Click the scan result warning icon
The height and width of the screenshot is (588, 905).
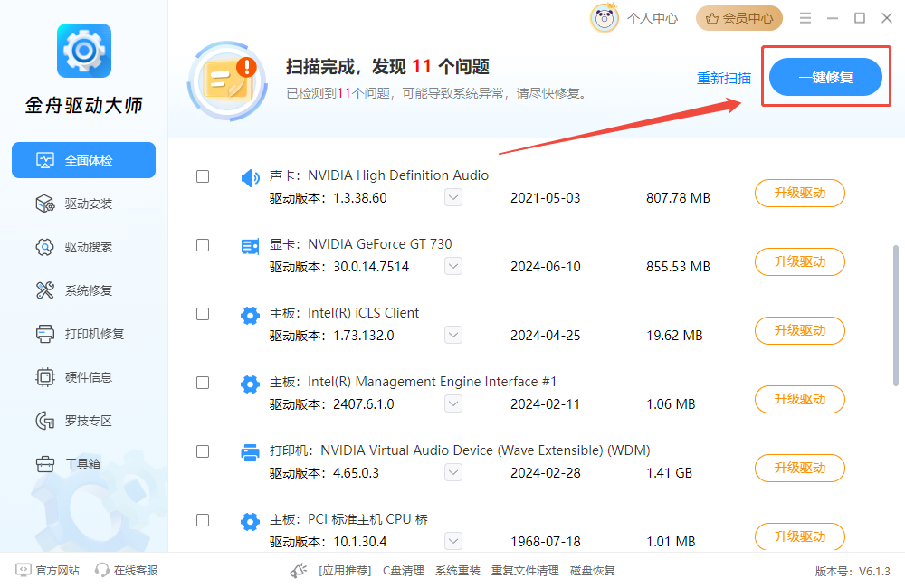228,81
